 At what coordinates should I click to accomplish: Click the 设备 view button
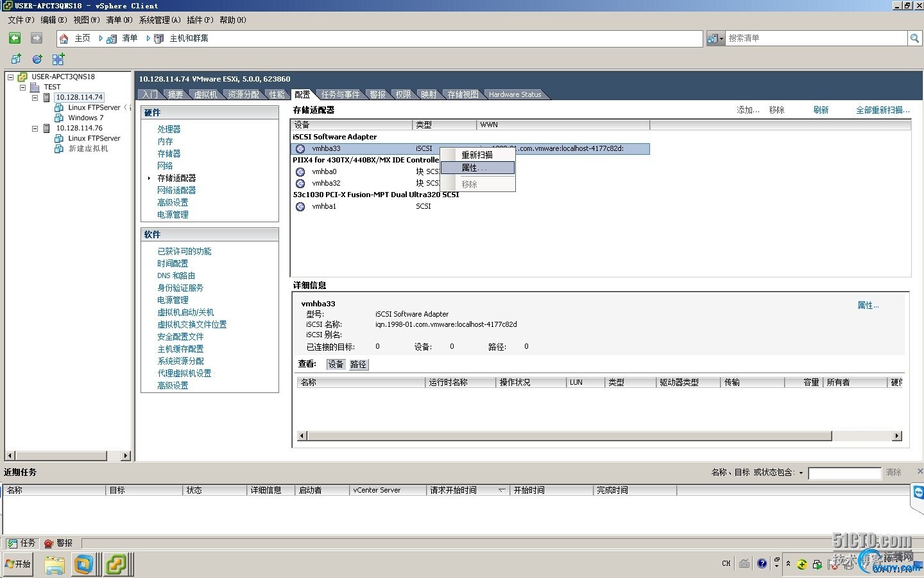click(x=336, y=364)
